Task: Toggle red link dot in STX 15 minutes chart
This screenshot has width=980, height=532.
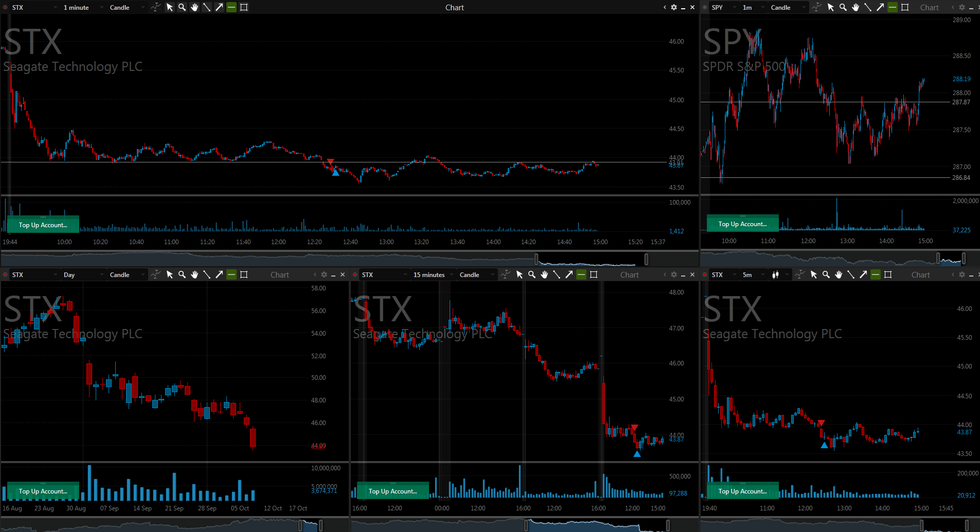Action: 355,274
